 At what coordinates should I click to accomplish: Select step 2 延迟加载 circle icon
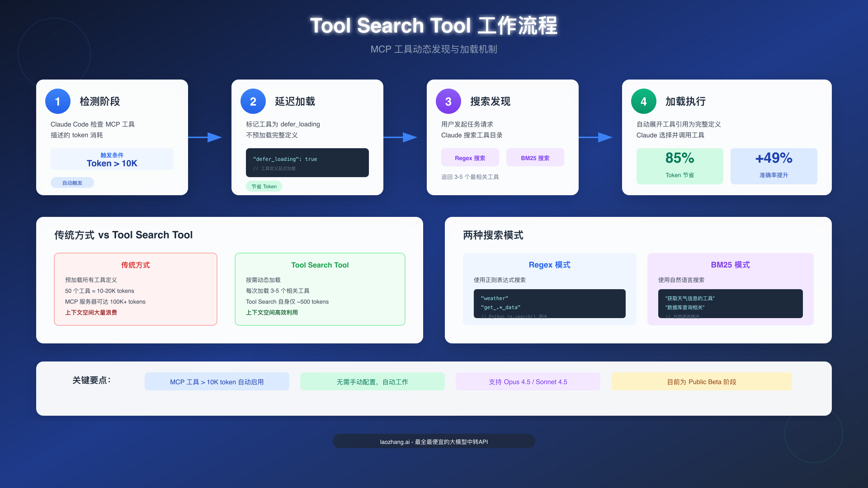253,102
